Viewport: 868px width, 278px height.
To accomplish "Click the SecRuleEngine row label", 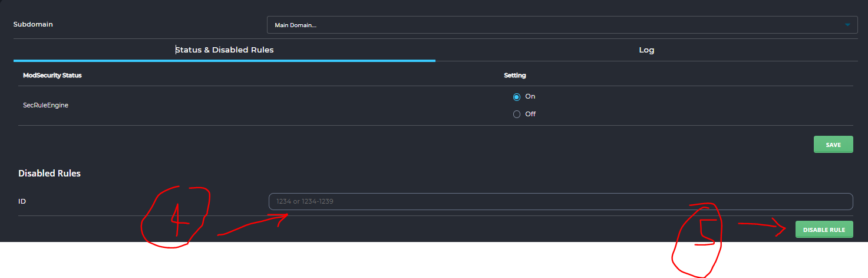I will click(45, 105).
